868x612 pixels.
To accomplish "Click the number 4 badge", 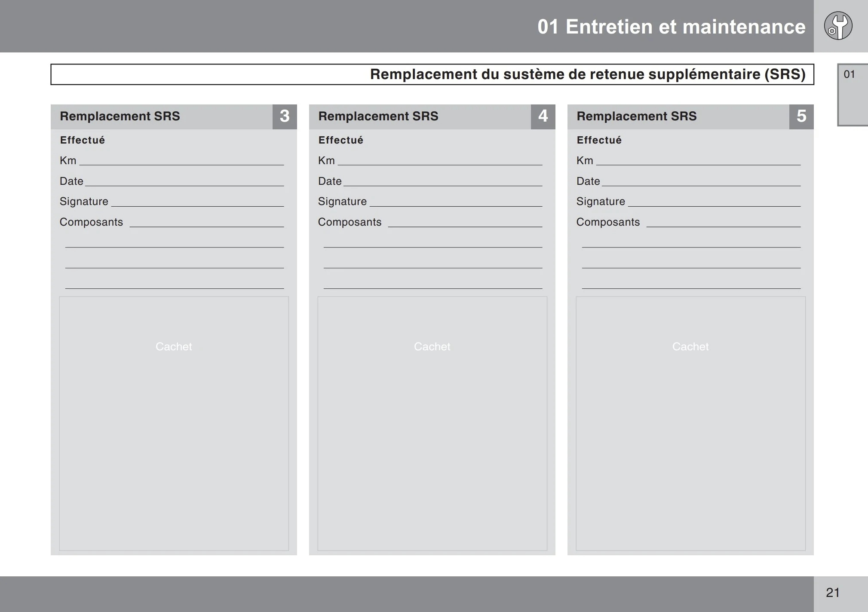I will (543, 116).
